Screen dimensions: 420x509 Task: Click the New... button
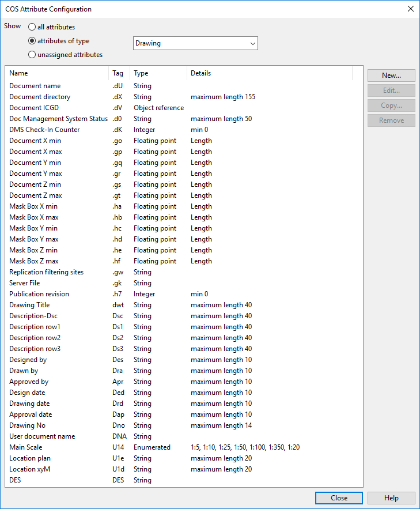click(391, 76)
